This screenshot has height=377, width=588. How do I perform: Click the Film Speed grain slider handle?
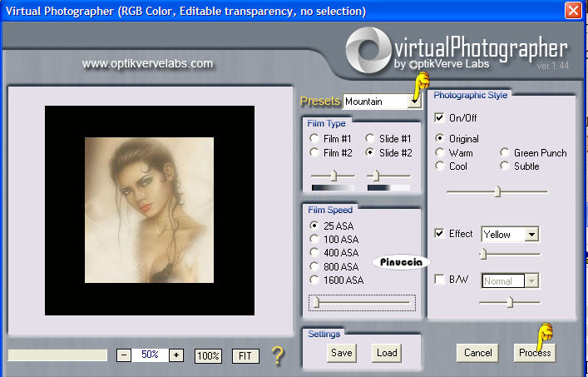coord(317,302)
